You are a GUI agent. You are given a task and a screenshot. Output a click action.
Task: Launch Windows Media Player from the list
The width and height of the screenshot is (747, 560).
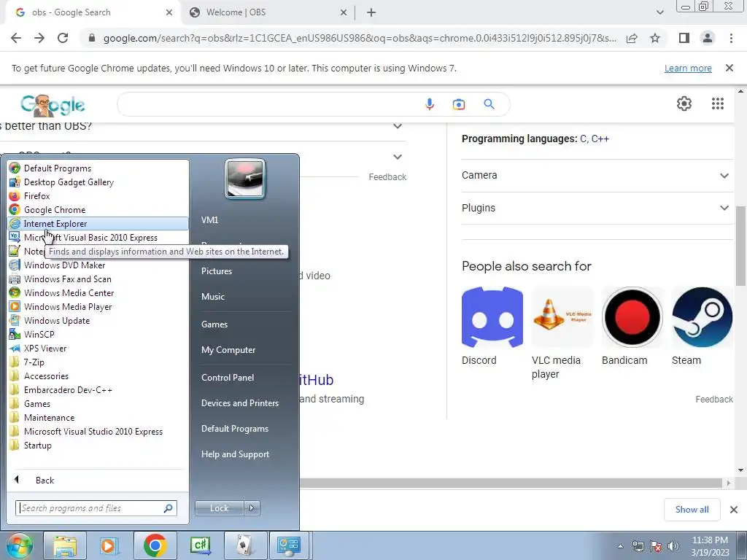pyautogui.click(x=98, y=306)
